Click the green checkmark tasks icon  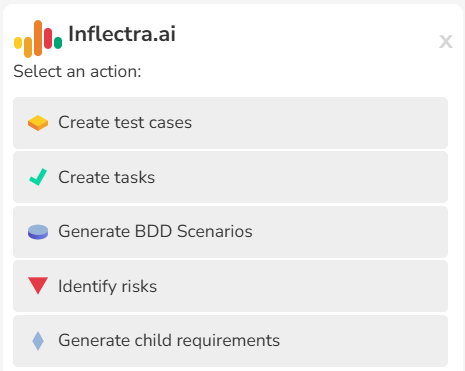coord(38,177)
